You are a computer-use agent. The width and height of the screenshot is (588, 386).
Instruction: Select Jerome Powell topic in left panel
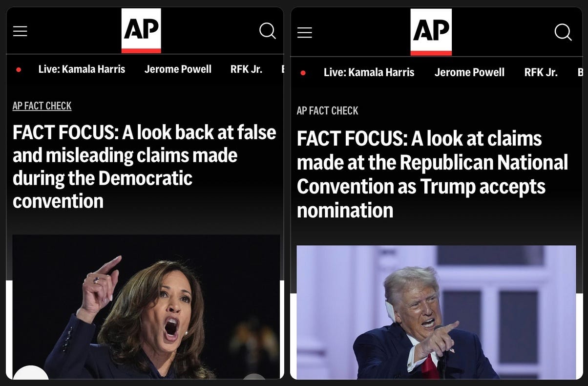click(x=178, y=69)
